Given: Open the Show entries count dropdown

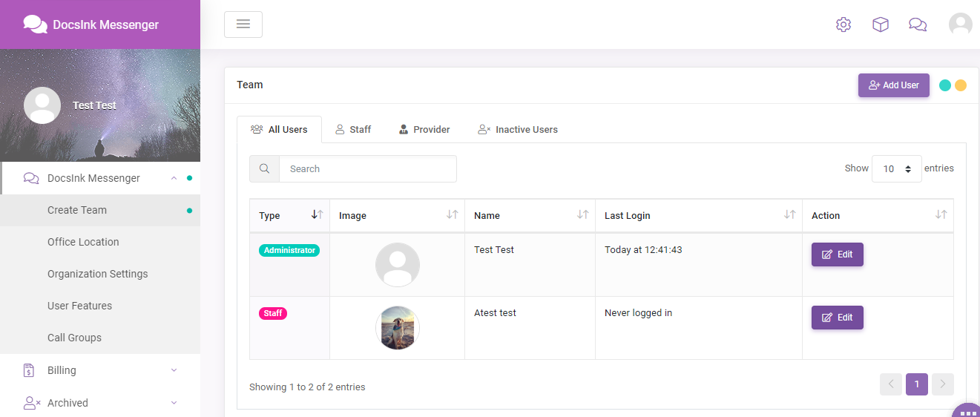Looking at the screenshot, I should pyautogui.click(x=897, y=168).
